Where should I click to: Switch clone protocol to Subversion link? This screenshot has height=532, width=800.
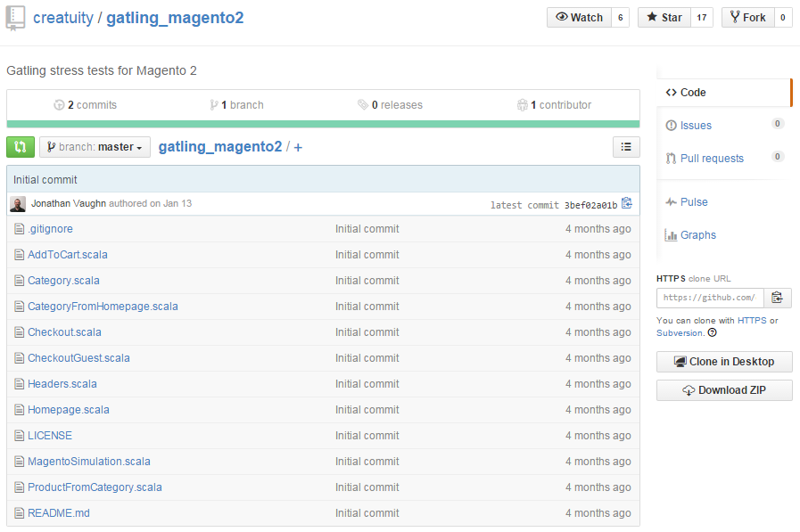[x=680, y=332]
